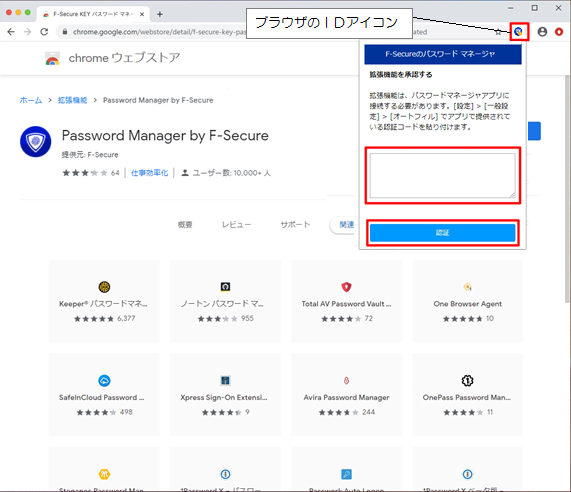Click the 提供元: F-Secure text

(90, 155)
